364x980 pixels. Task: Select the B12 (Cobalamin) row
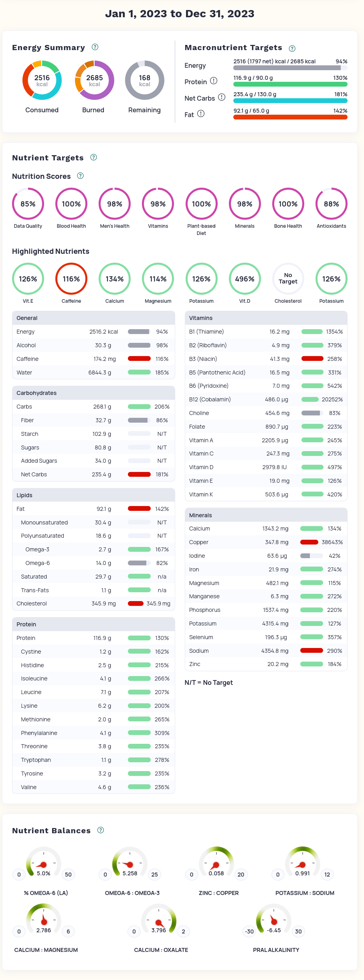266,399
